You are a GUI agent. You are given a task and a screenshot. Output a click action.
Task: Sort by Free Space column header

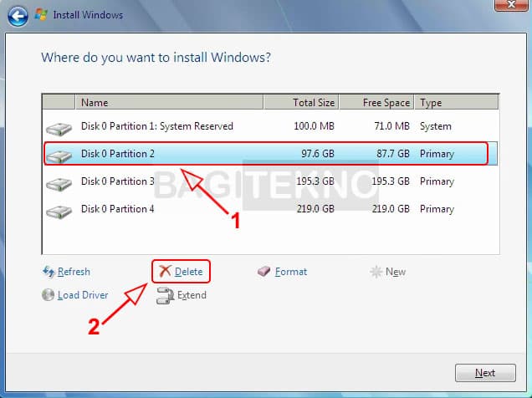point(376,102)
